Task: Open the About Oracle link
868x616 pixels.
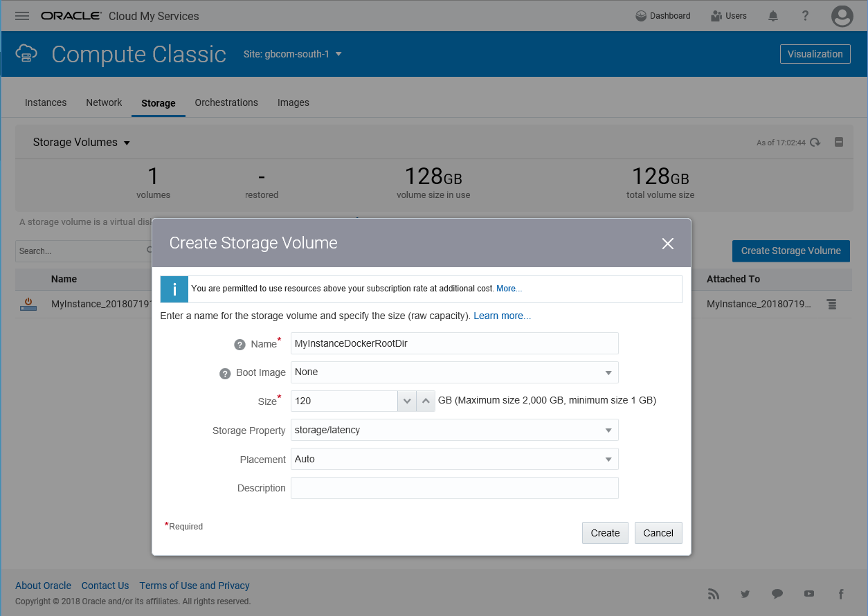Action: [x=43, y=586]
